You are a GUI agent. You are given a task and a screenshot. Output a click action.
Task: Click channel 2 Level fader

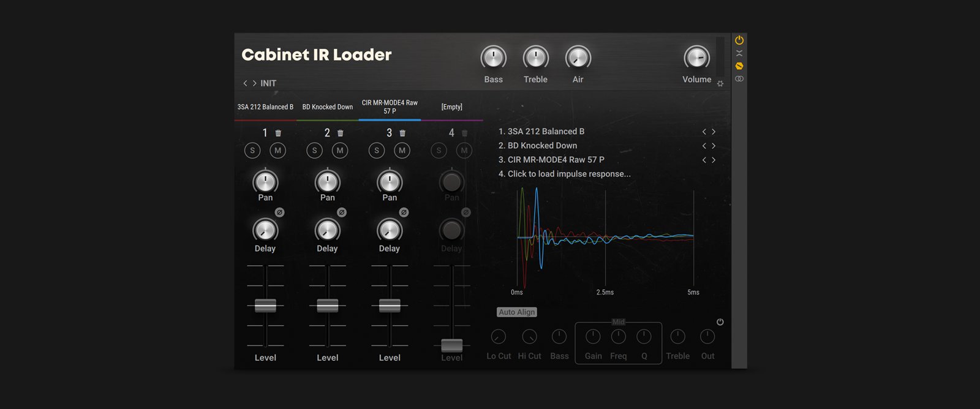tap(328, 306)
